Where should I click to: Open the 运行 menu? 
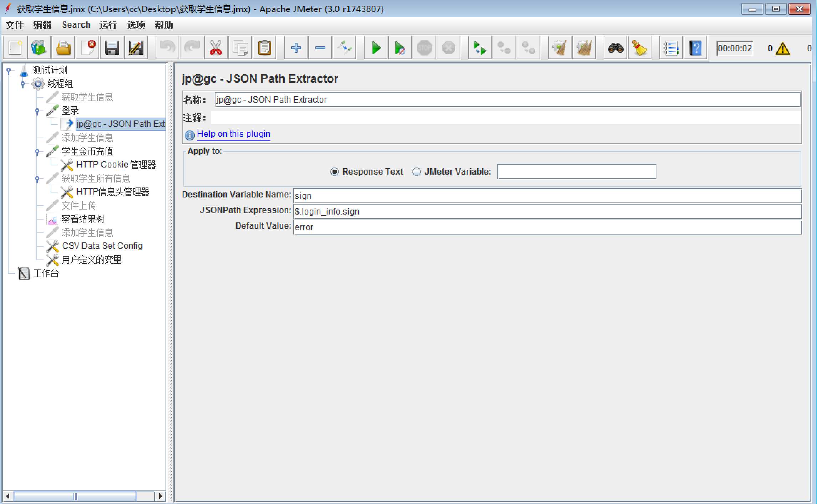click(x=108, y=25)
